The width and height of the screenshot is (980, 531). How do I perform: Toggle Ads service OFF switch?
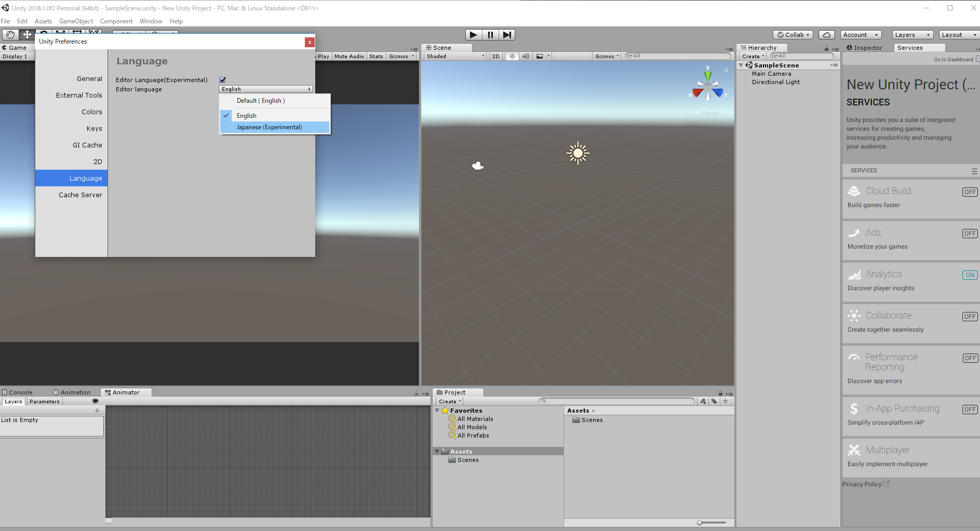970,234
